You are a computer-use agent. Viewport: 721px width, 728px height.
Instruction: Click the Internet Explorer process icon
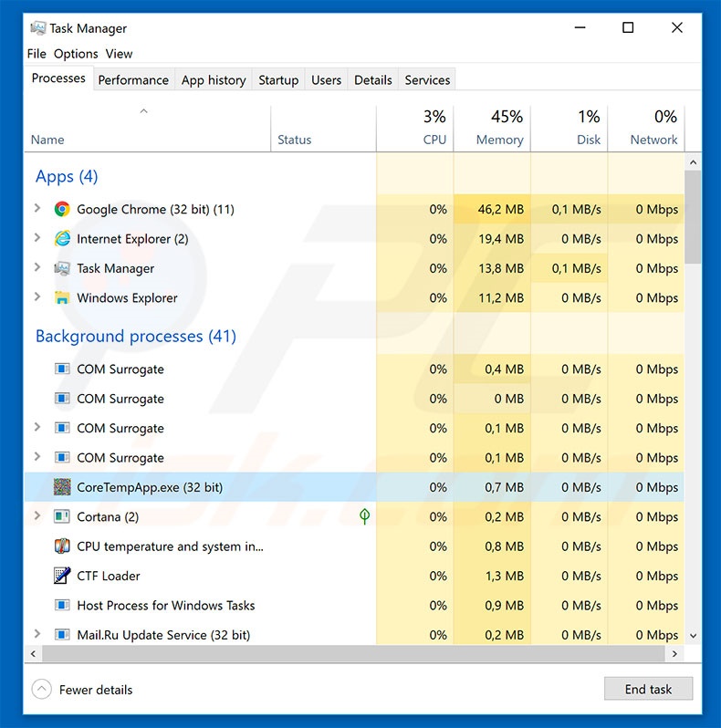click(62, 239)
